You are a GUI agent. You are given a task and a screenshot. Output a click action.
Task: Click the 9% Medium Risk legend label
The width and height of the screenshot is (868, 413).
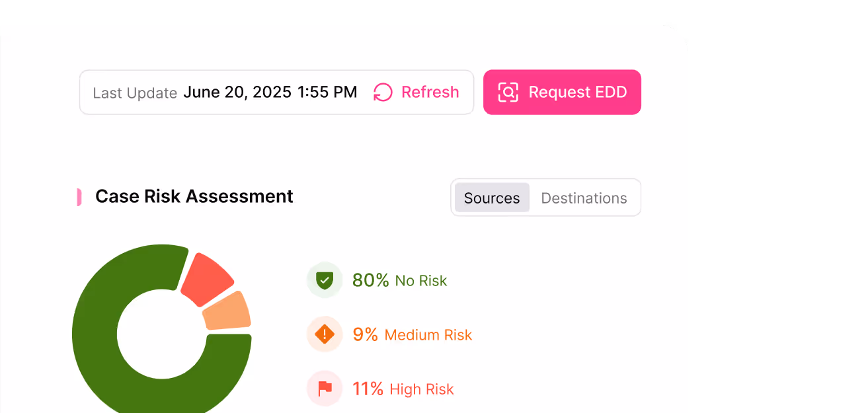click(x=412, y=334)
